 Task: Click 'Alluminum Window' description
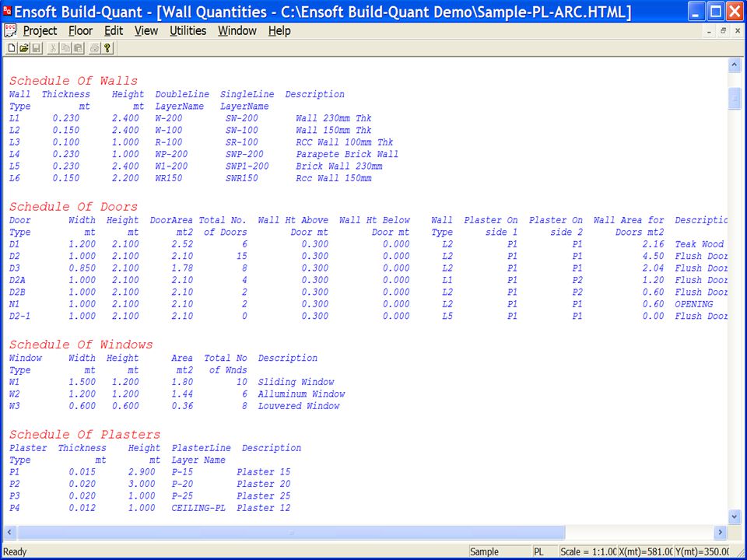tap(301, 394)
